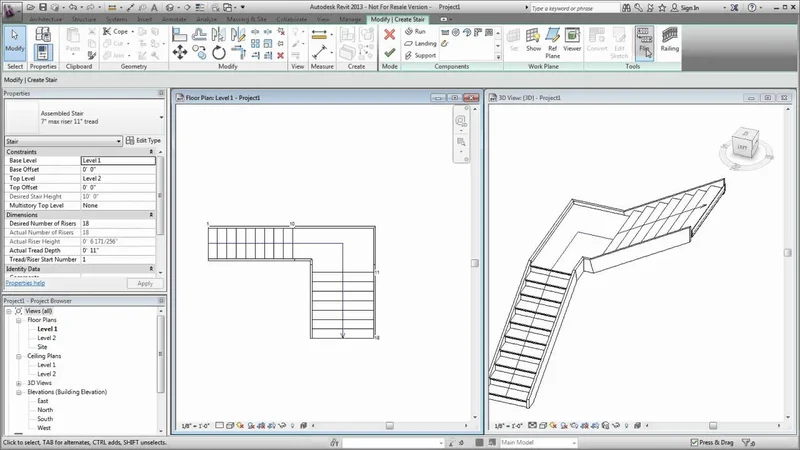Collapse the Identity Data section

[x=151, y=269]
